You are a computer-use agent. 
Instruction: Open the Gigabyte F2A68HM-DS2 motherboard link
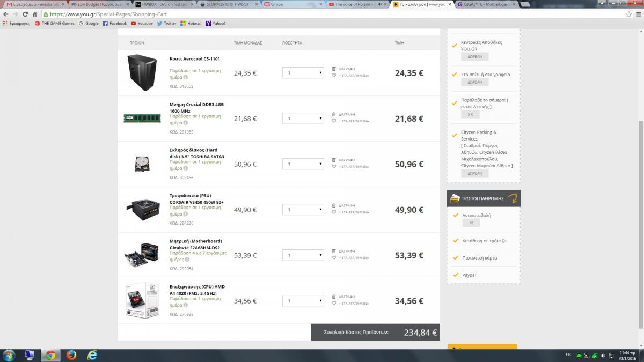click(x=196, y=244)
